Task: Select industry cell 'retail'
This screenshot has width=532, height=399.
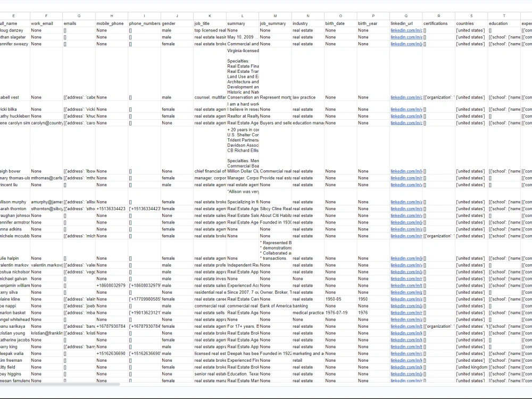Action: coord(307,360)
